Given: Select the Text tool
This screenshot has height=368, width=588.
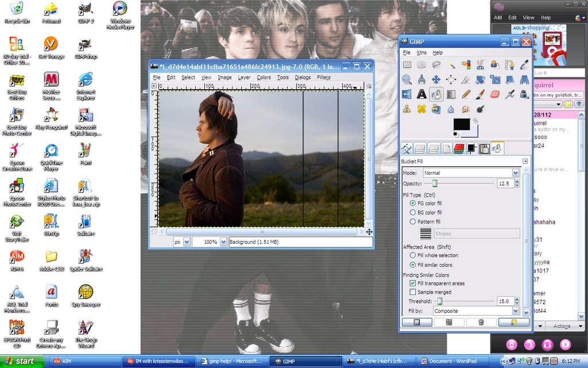Looking at the screenshot, I should click(421, 94).
